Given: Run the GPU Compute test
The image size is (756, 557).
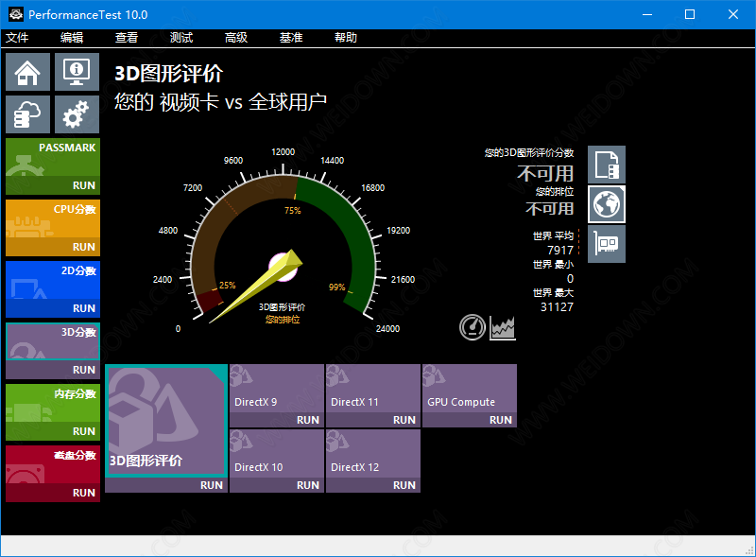Looking at the screenshot, I should tap(470, 420).
